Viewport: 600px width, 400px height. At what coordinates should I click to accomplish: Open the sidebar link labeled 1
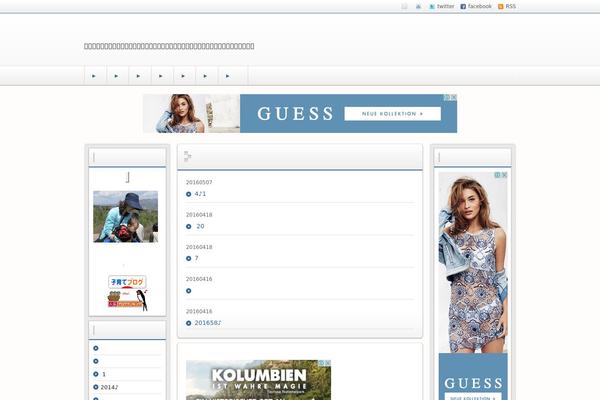104,374
